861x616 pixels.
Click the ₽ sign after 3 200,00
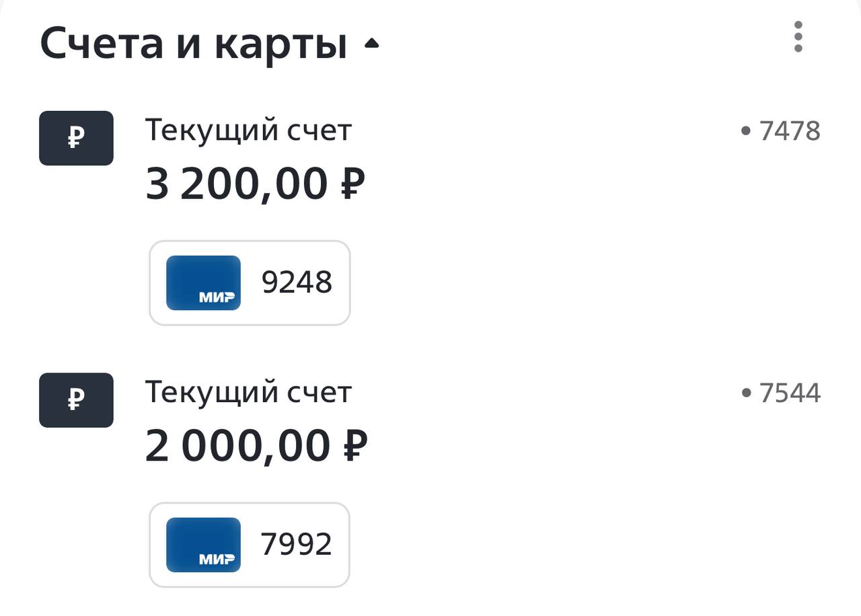click(352, 184)
